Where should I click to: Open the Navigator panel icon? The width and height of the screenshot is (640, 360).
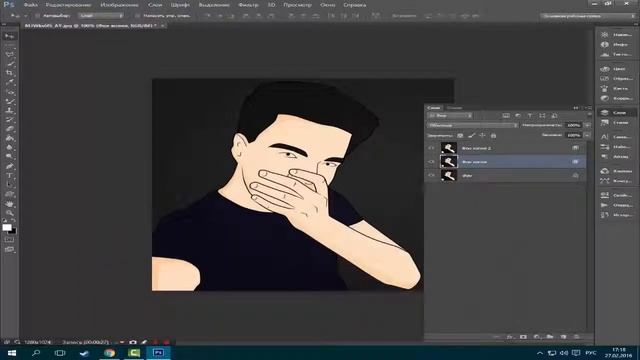click(x=605, y=35)
